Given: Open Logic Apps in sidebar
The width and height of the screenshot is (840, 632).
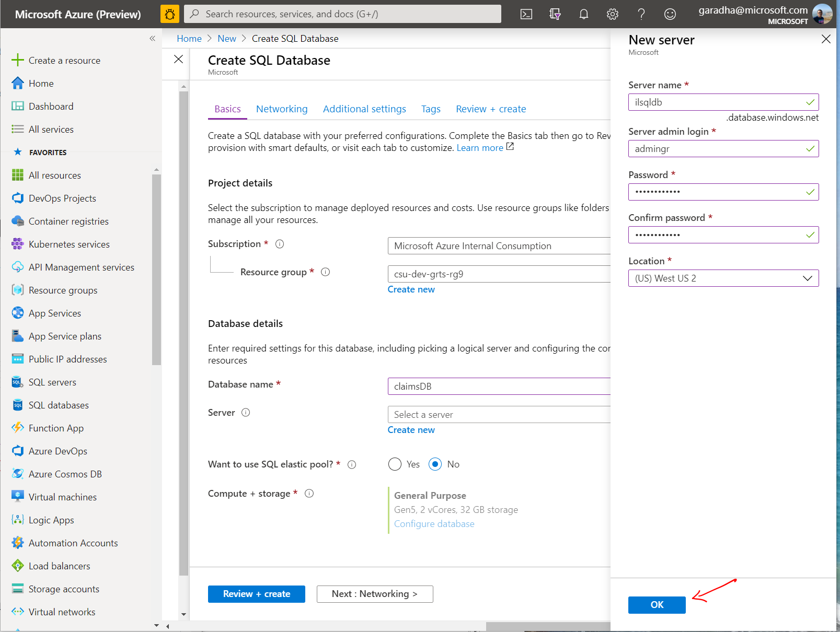Looking at the screenshot, I should (51, 520).
